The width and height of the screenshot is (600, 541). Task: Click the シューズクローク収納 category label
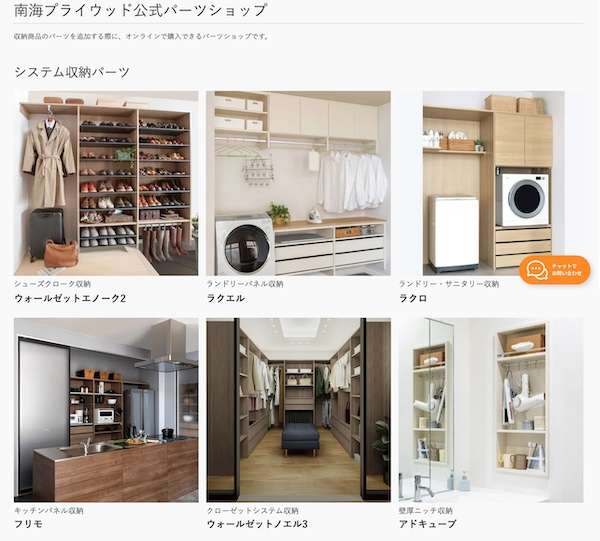pyautogui.click(x=52, y=284)
